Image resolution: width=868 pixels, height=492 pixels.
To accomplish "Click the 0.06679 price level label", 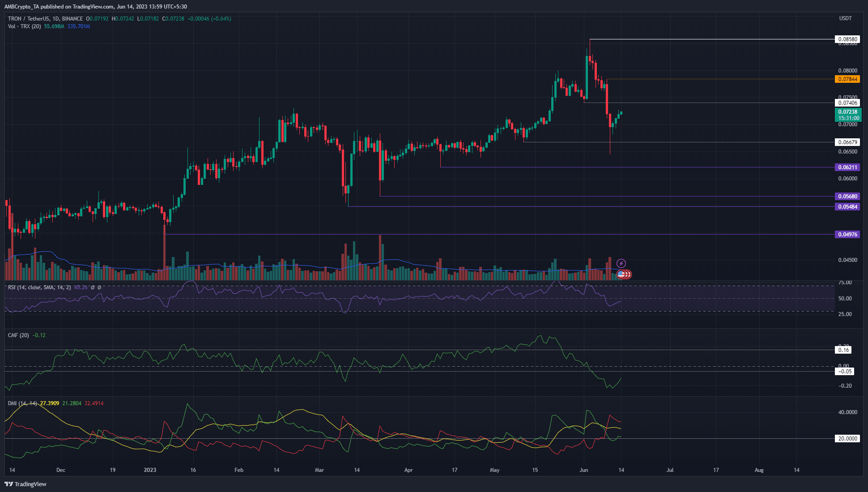I will tap(847, 142).
